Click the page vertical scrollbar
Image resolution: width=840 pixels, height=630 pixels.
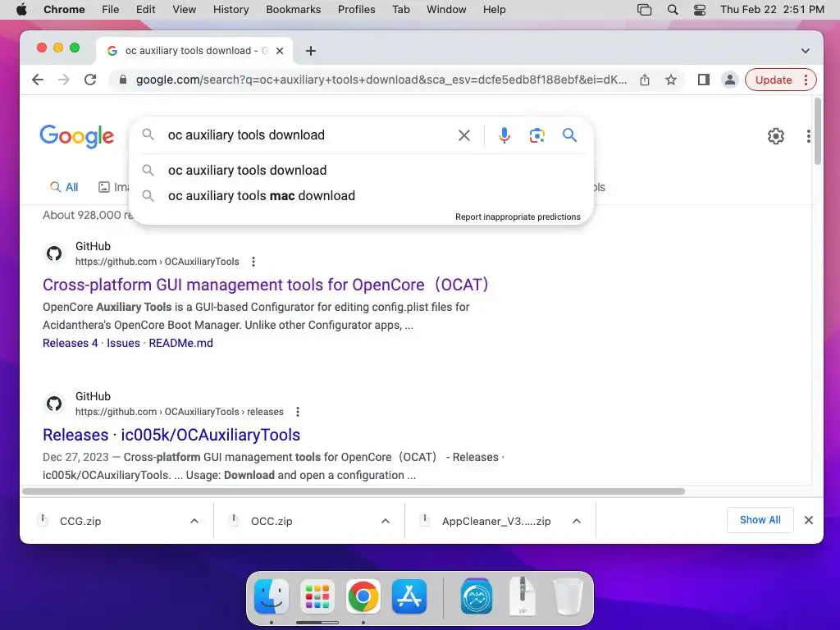point(817,131)
